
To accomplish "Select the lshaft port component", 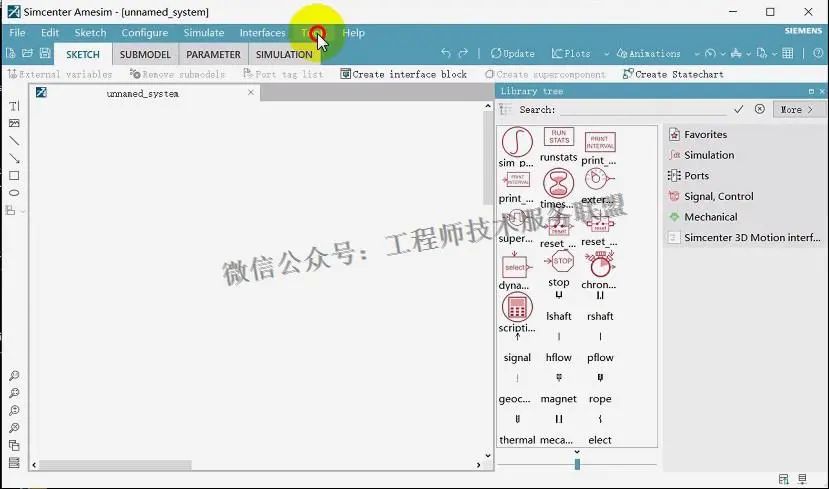I will [559, 307].
